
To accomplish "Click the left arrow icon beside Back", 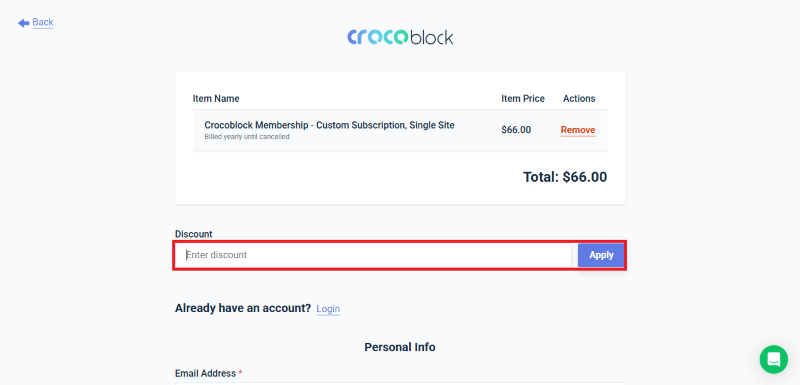I will 23,23.
